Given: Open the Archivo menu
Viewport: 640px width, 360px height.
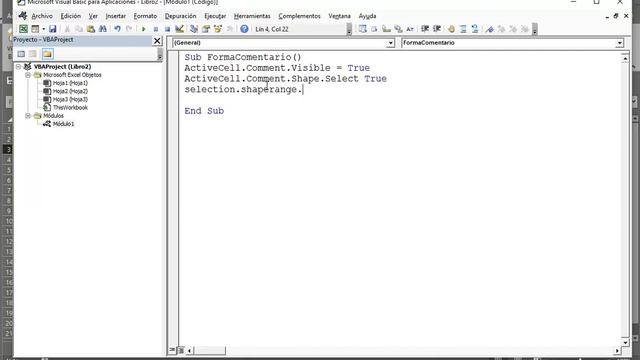Looking at the screenshot, I should (42, 16).
